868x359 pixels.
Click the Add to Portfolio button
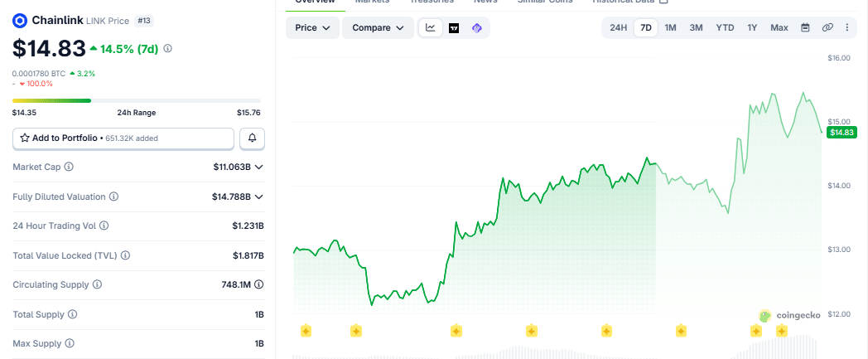[123, 138]
